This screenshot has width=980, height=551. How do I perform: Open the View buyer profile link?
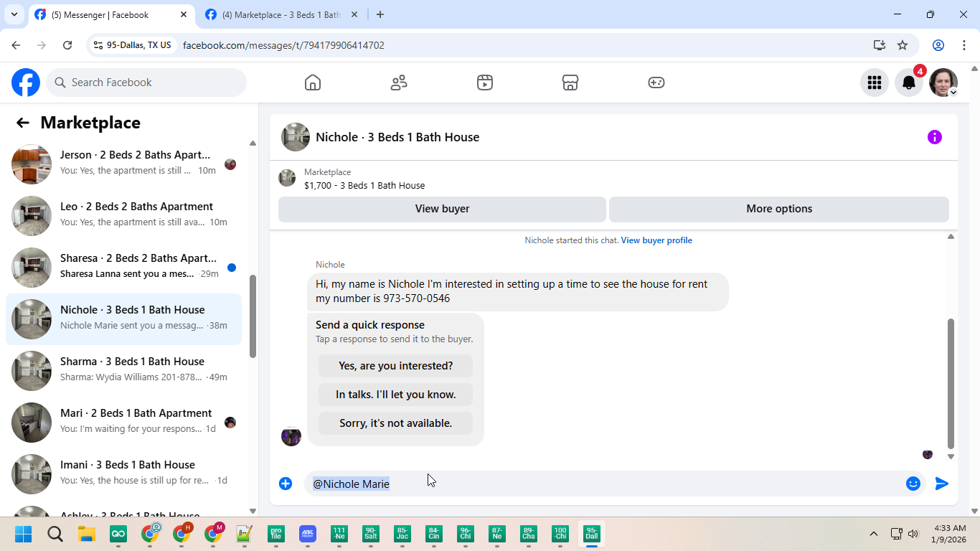click(x=656, y=240)
